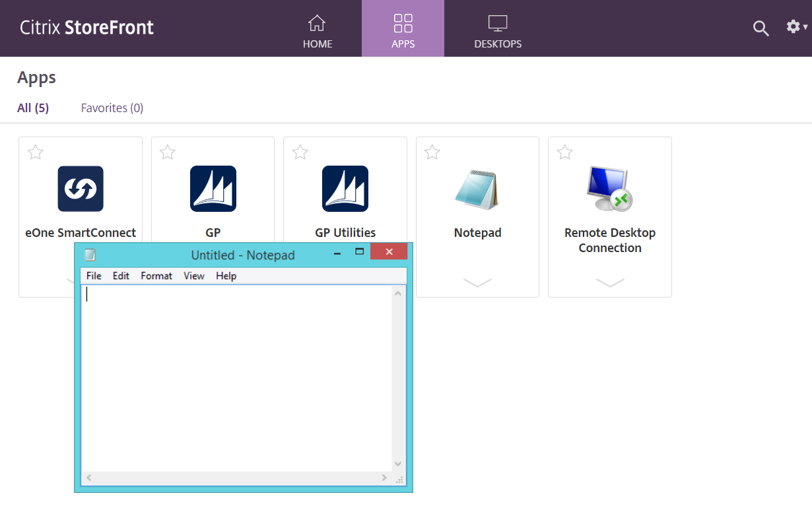812x516 pixels.
Task: Open the Format menu in Notepad
Action: [156, 276]
